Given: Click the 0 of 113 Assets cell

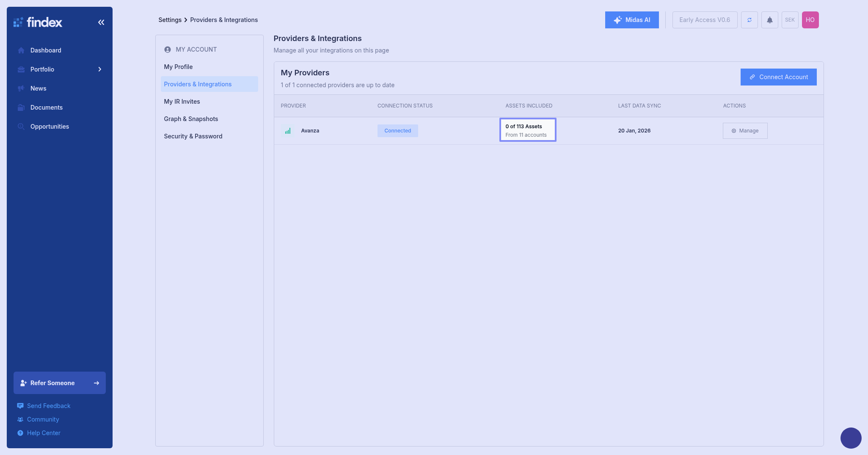Looking at the screenshot, I should pyautogui.click(x=528, y=130).
